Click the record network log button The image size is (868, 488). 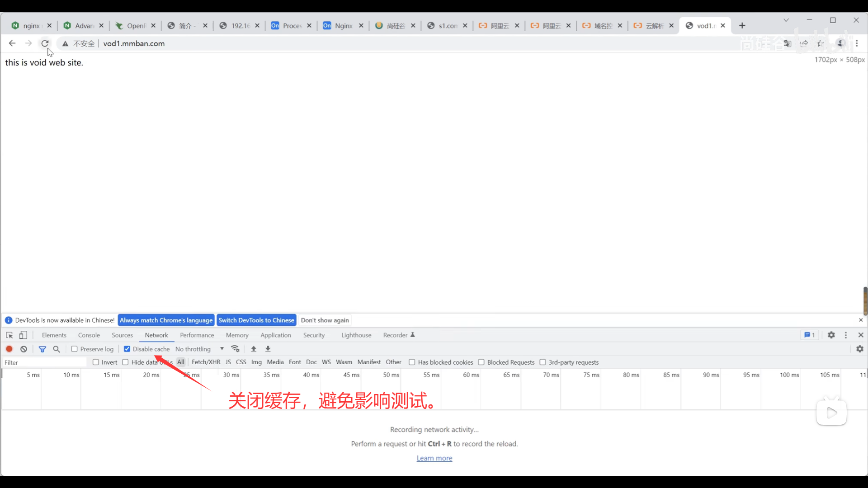[9, 349]
